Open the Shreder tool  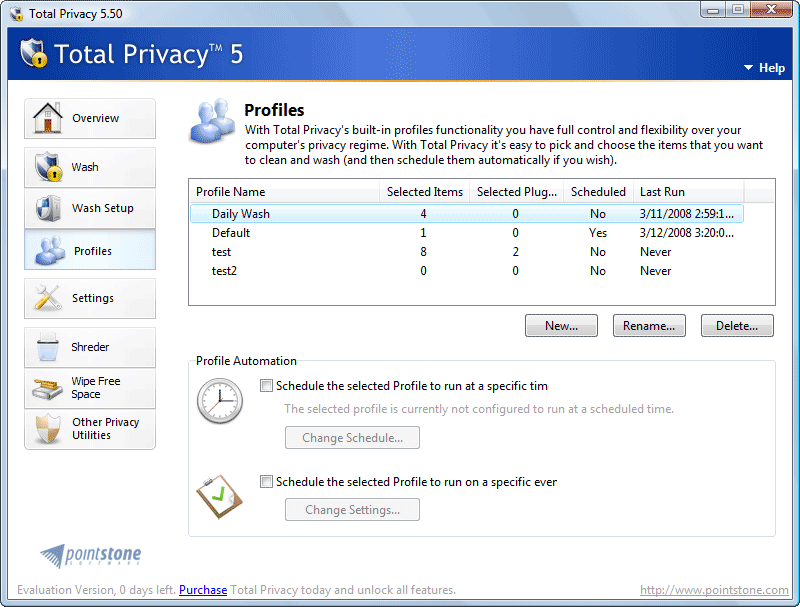point(90,347)
